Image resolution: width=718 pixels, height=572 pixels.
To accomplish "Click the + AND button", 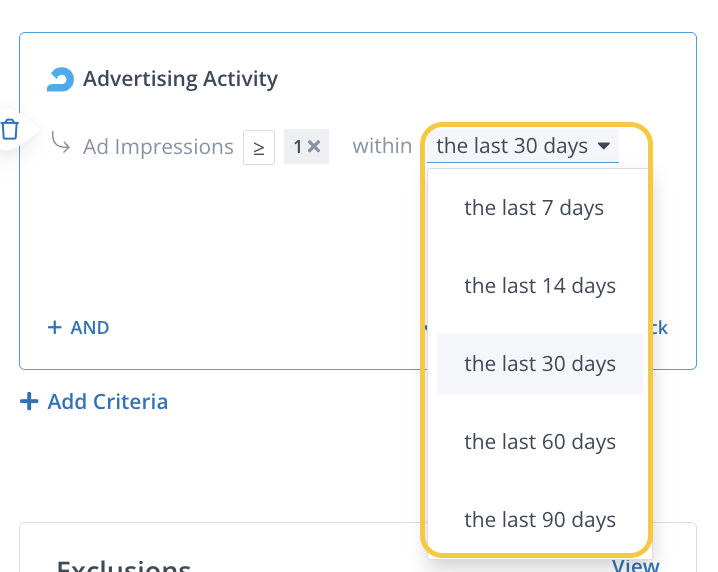I will (78, 327).
